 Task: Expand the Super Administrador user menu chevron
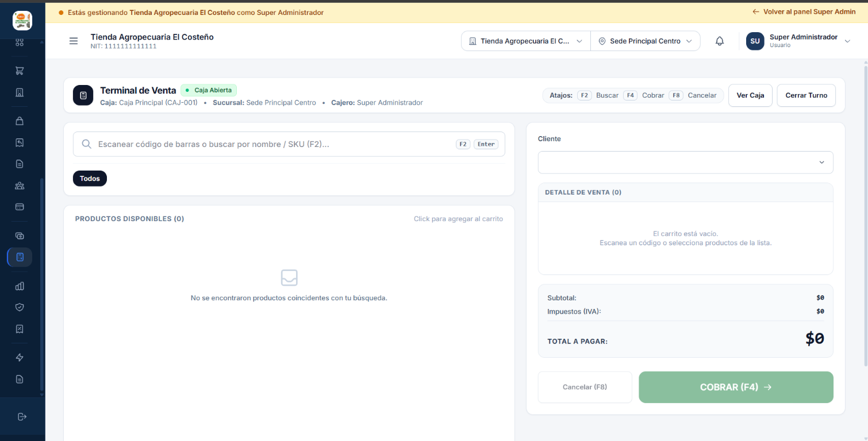[x=847, y=41]
